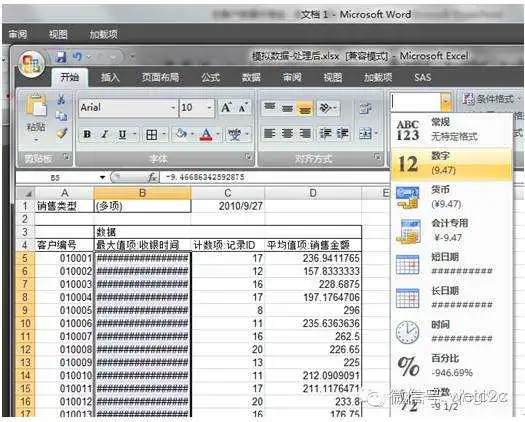
Task: Open the font size 10 dropdown
Action: 210,108
